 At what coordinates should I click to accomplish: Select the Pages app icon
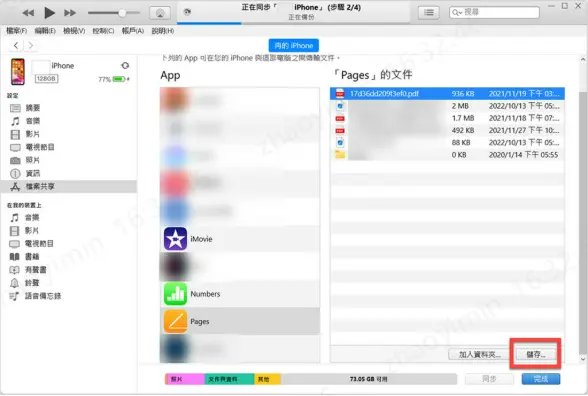tap(175, 321)
